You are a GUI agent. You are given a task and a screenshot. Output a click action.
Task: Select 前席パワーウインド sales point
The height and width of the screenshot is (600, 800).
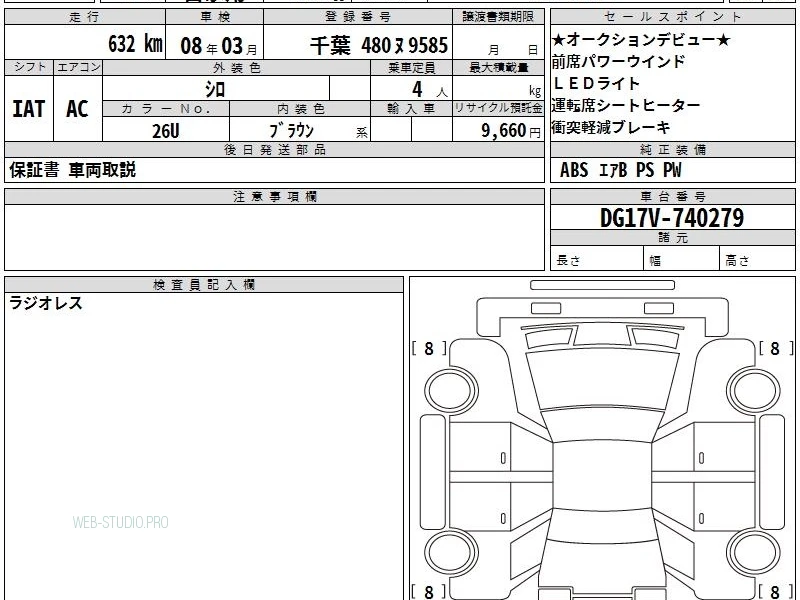[x=618, y=61]
